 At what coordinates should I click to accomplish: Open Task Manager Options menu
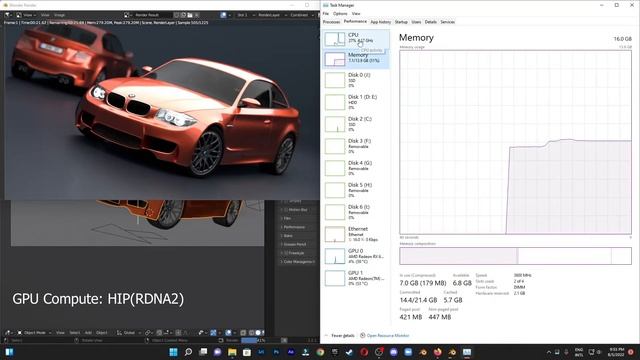click(340, 13)
